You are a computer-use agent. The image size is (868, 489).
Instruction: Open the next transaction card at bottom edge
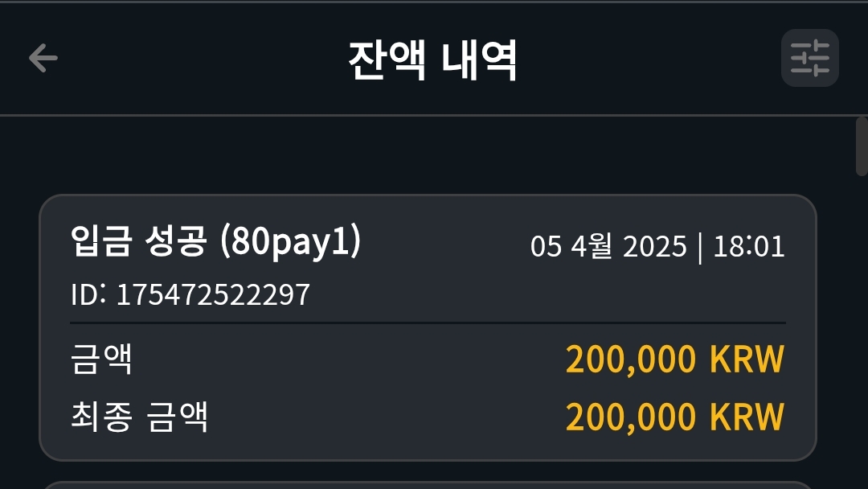pos(428,485)
